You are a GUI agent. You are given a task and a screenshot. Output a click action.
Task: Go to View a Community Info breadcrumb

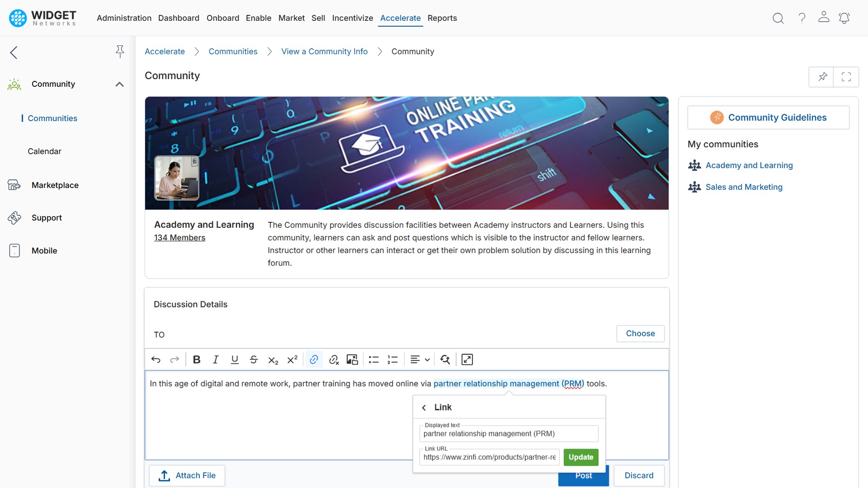click(325, 52)
